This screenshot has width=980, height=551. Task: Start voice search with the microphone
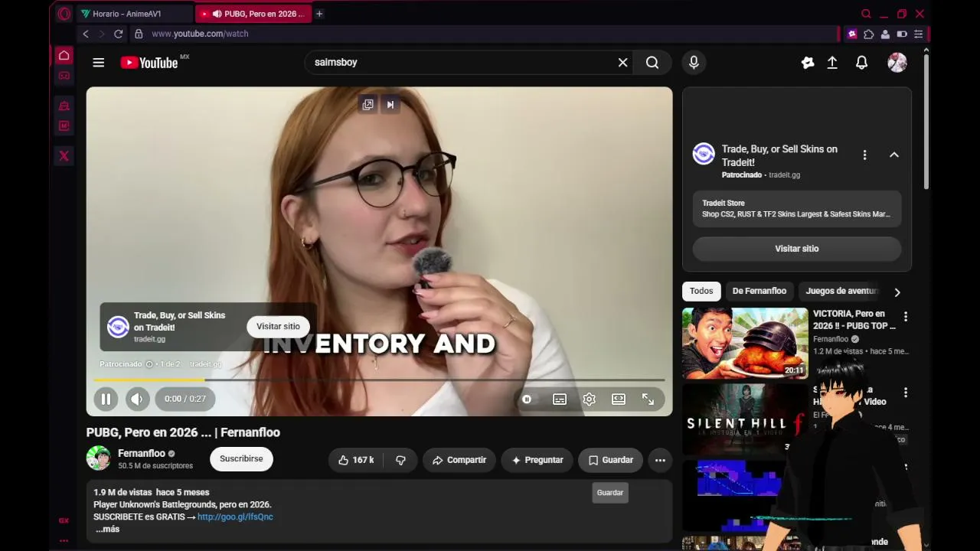pyautogui.click(x=694, y=63)
